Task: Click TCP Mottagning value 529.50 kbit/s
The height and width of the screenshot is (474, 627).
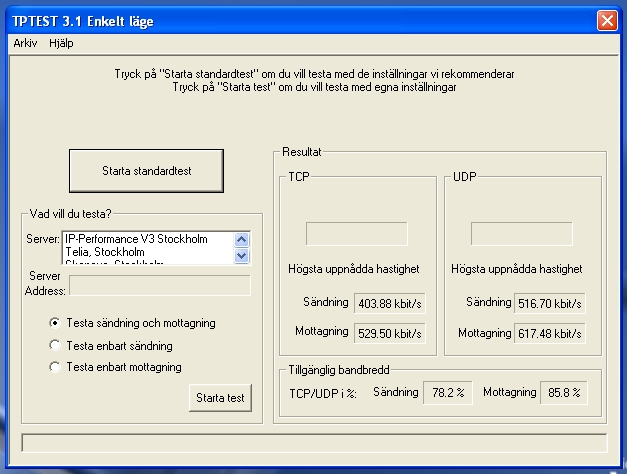Action: point(389,333)
